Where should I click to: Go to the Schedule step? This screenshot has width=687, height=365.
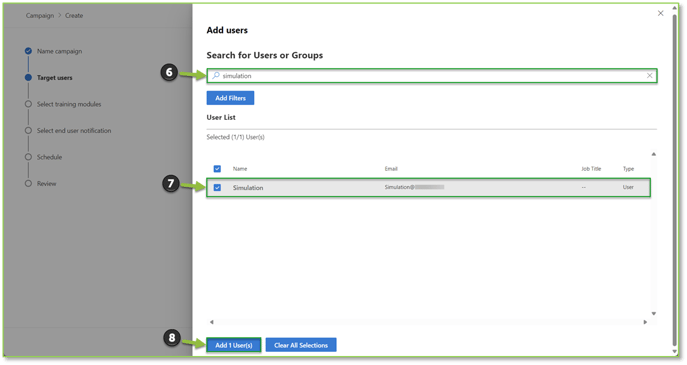point(49,157)
